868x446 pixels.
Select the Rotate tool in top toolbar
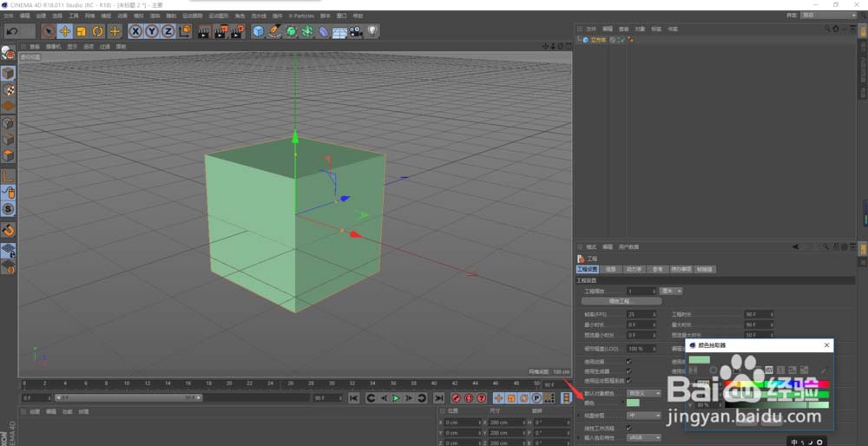[98, 31]
